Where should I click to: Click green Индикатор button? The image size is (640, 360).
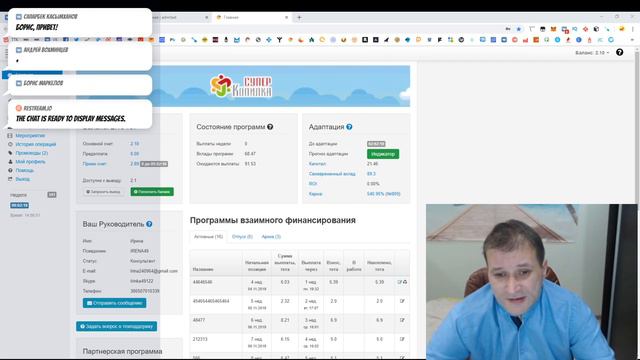coord(383,154)
